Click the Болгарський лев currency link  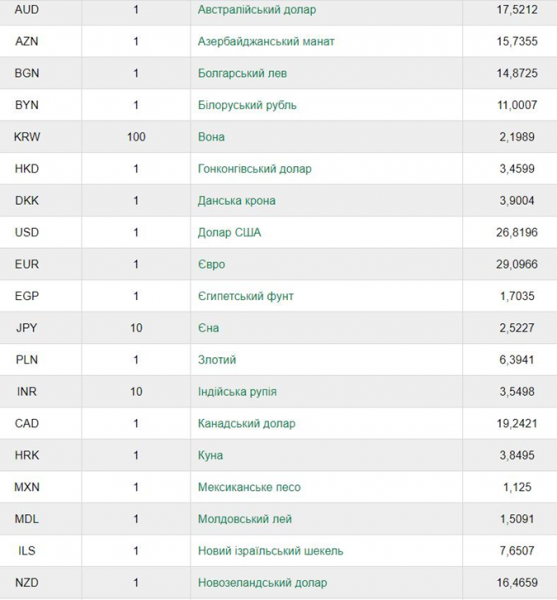pyautogui.click(x=242, y=73)
